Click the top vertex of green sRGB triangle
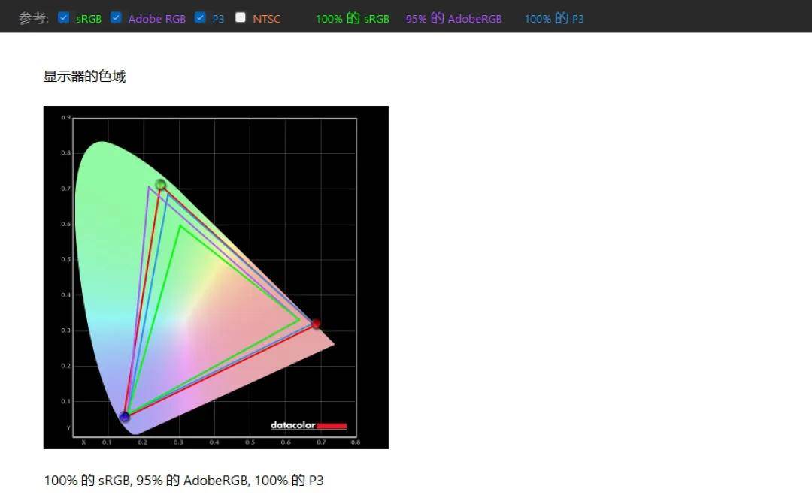The width and height of the screenshot is (812, 504). point(180,225)
